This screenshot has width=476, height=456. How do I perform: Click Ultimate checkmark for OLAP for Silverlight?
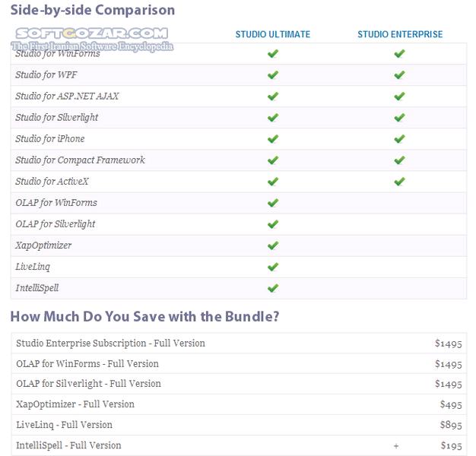(273, 224)
